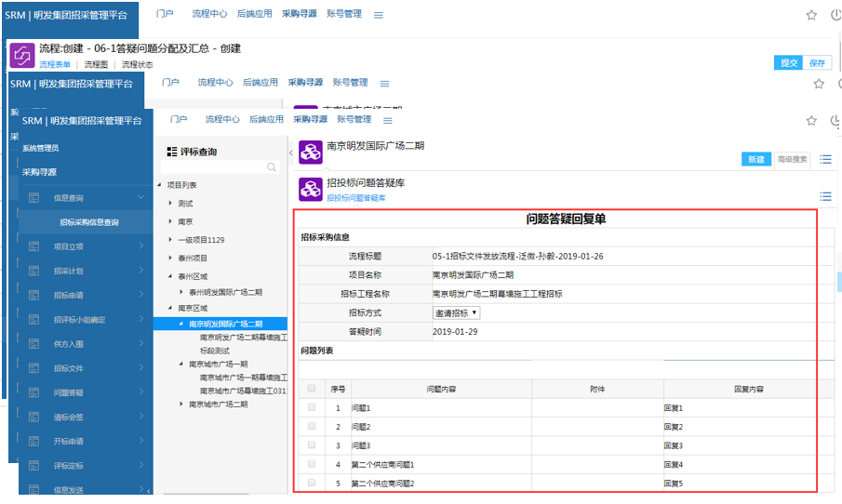Click the purple cube icon beside 招投标问题答疑库

coord(310,189)
